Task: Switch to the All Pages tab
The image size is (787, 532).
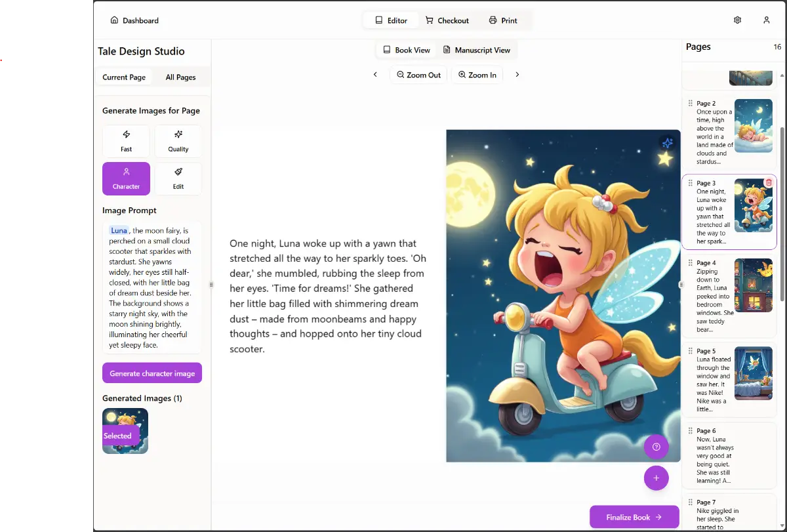Action: click(180, 77)
